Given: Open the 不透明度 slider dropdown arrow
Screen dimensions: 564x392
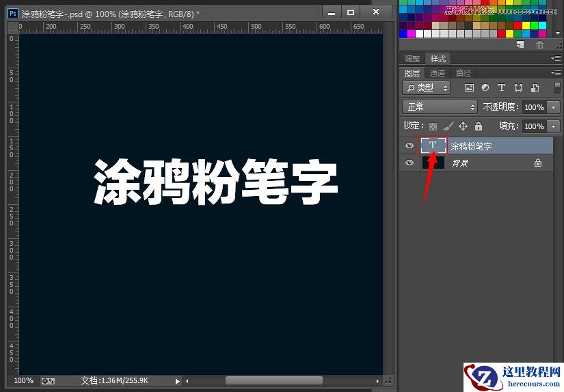Looking at the screenshot, I should point(553,107).
